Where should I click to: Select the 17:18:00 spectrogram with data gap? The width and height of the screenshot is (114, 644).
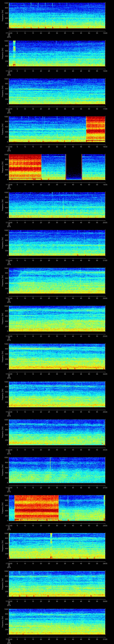click(x=57, y=167)
